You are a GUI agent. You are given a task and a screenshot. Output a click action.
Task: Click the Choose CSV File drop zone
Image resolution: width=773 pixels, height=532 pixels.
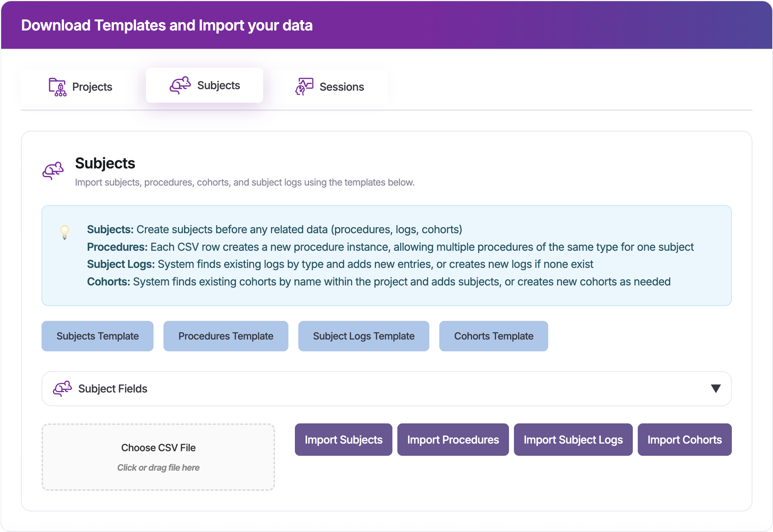pos(158,457)
